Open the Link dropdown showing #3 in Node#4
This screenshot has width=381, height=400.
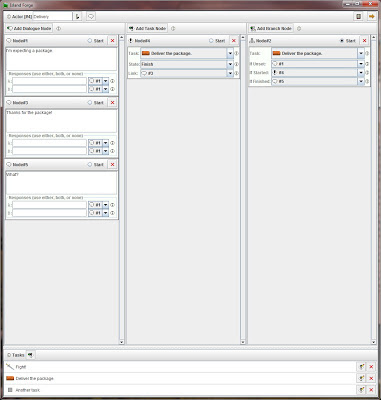(x=230, y=73)
